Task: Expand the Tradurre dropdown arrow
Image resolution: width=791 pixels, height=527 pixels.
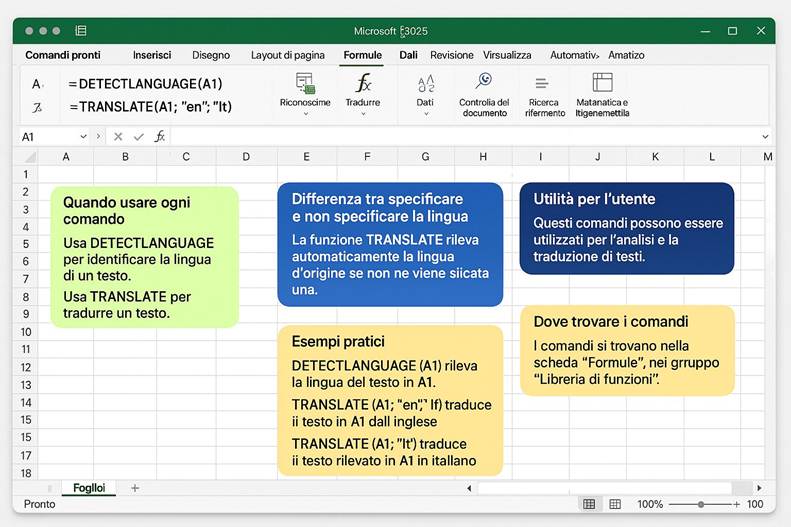Action: click(363, 114)
